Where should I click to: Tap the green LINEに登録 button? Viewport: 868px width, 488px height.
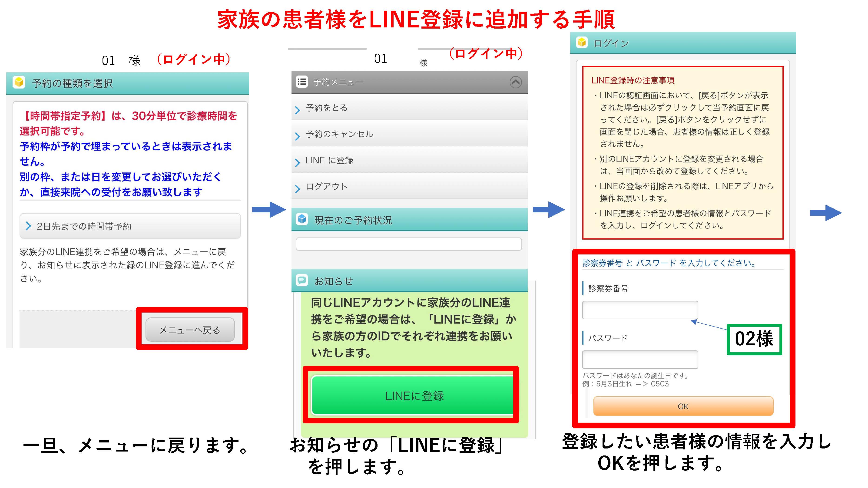[412, 395]
